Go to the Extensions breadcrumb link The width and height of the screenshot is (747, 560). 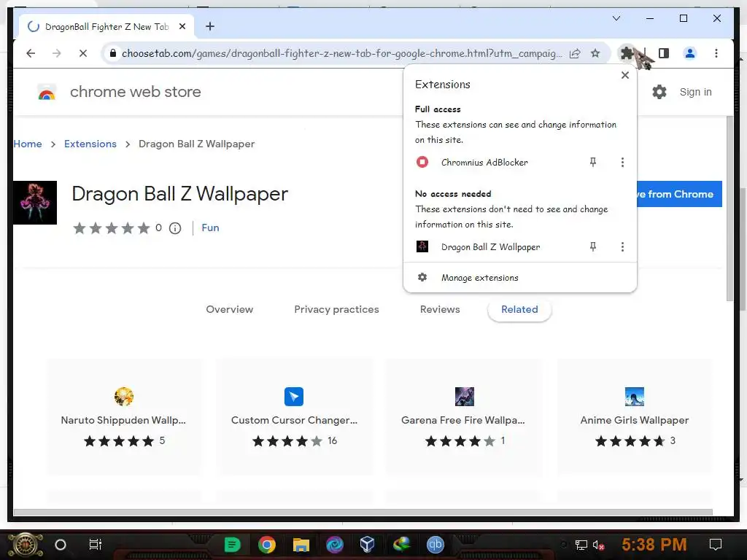click(90, 144)
